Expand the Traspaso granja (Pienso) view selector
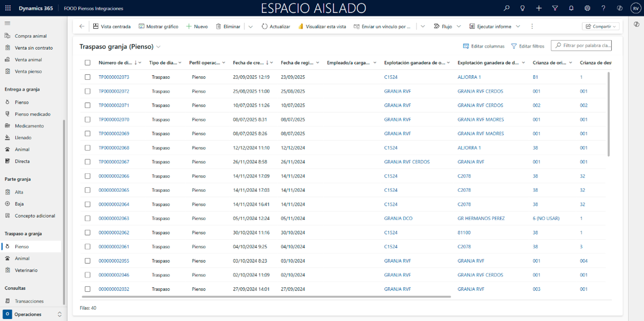This screenshot has width=644, height=321. pos(159,47)
